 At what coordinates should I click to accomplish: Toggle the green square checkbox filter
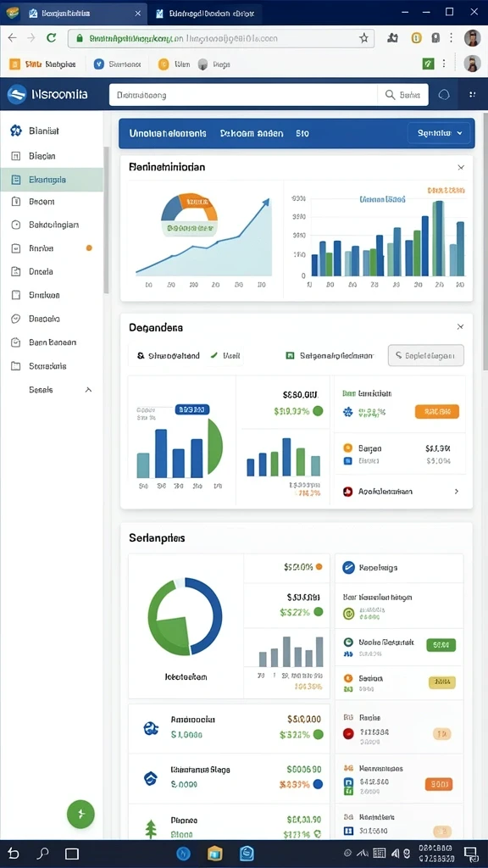coord(330,356)
